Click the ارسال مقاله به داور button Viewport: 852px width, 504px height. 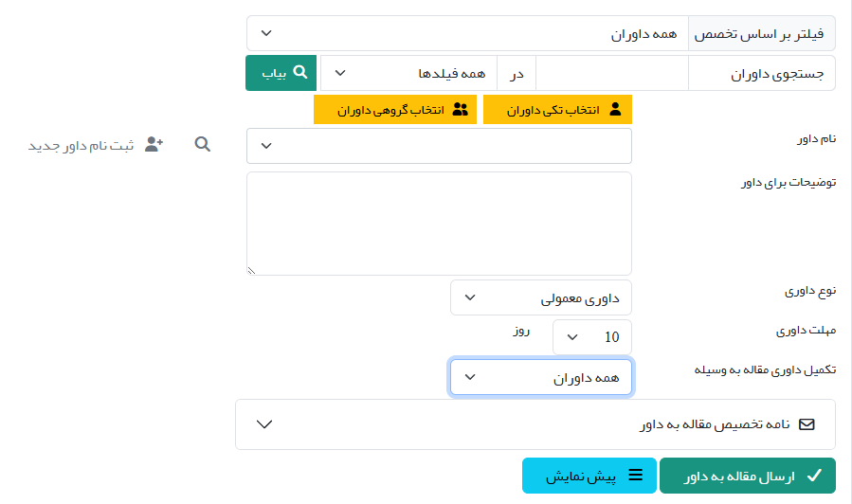click(747, 476)
